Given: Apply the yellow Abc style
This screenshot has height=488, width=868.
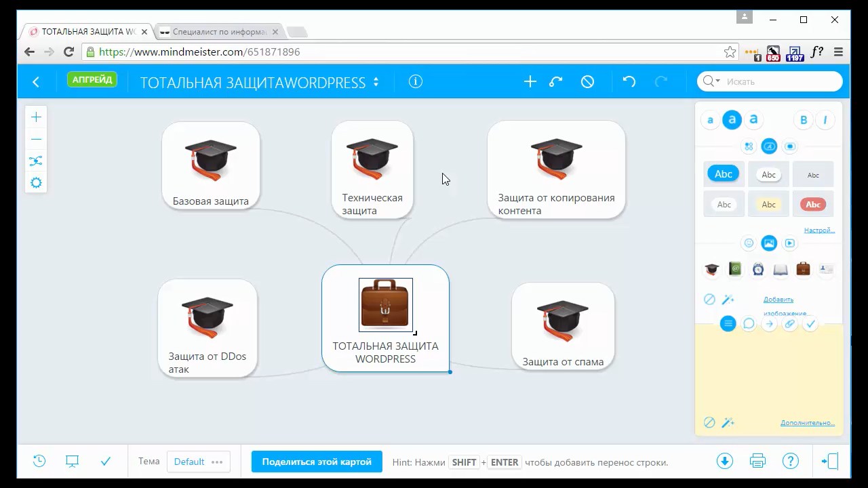Looking at the screenshot, I should tap(768, 204).
